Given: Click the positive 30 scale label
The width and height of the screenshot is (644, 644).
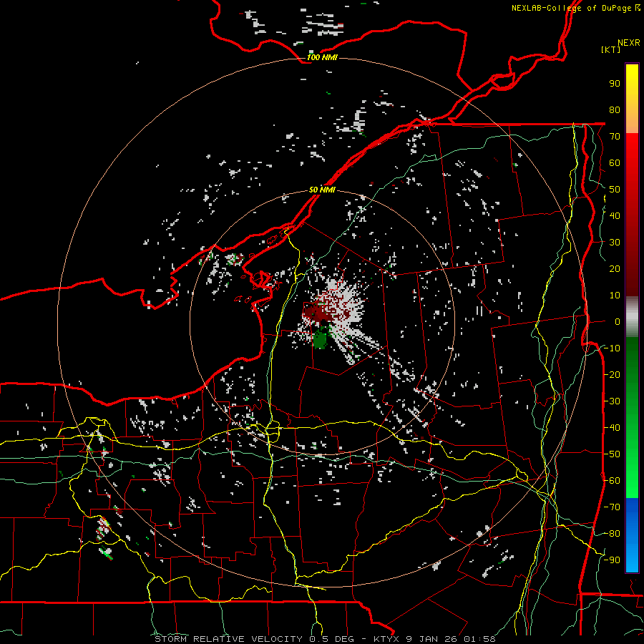Looking at the screenshot, I should click(615, 243).
